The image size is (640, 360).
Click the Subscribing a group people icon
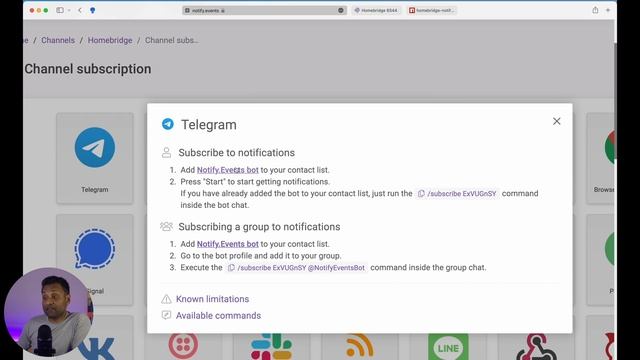point(166,227)
